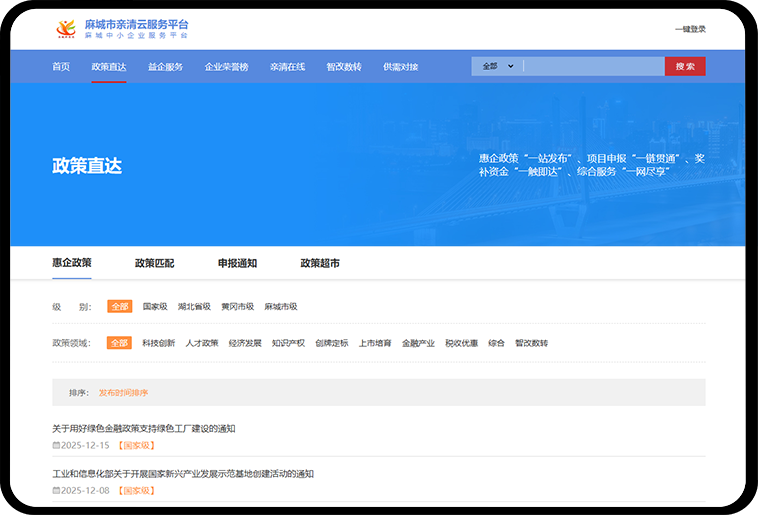The width and height of the screenshot is (758, 515).
Task: Switch to the 申报通知 tab
Action: click(237, 263)
